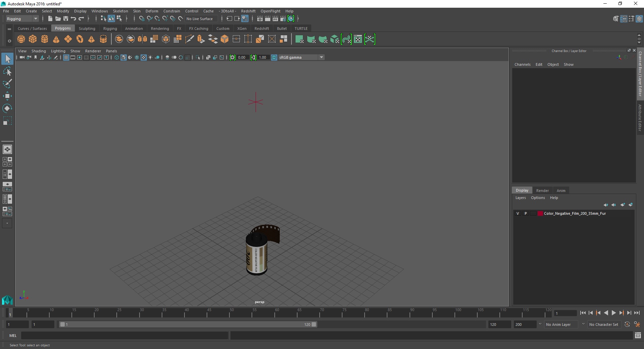This screenshot has width=644, height=349.
Task: Create a polygon pyramid from shelf
Action: point(92,39)
